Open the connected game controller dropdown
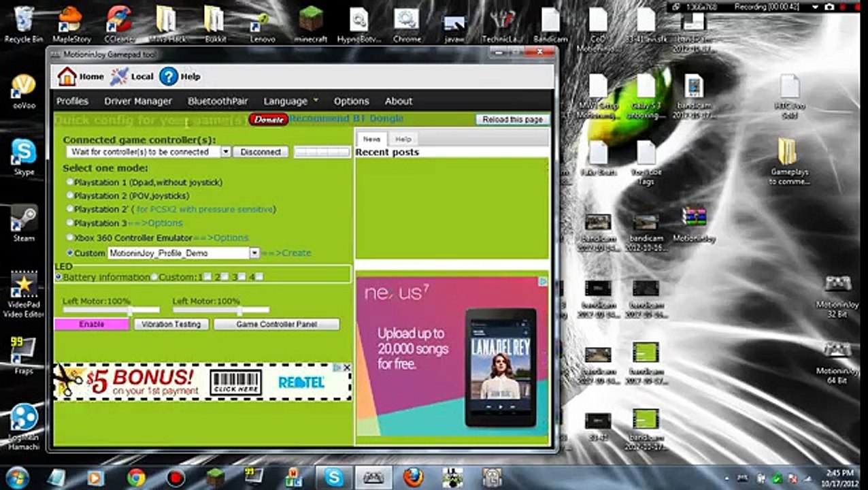The image size is (868, 490). (226, 152)
